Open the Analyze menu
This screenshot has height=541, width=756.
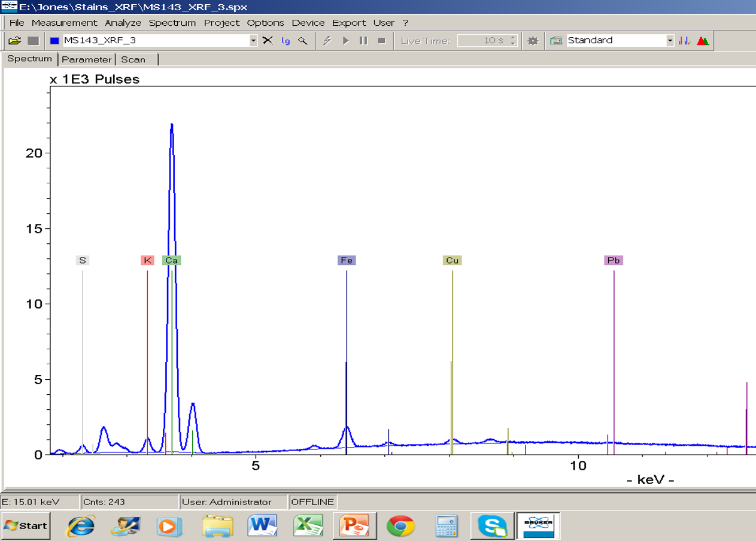coord(123,23)
